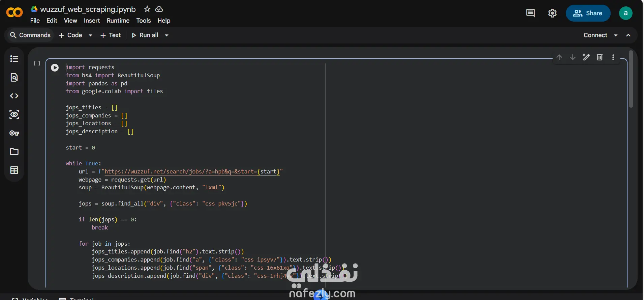The image size is (644, 300).
Task: Click the soup.find_all css-pkv5jc line
Action: pos(163,203)
